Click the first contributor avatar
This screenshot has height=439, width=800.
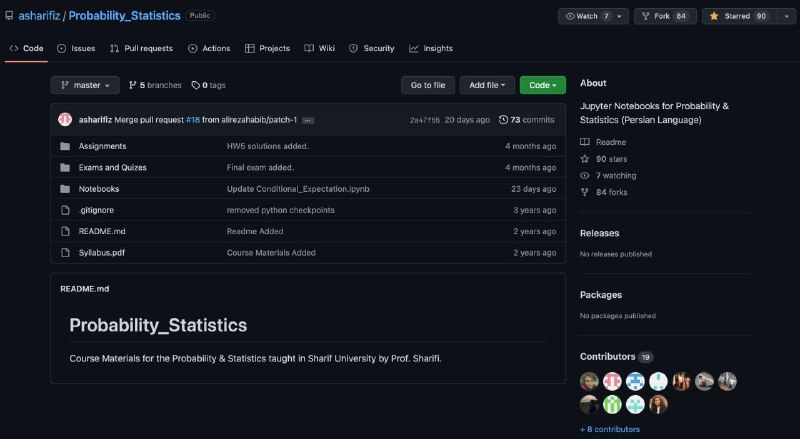[589, 381]
